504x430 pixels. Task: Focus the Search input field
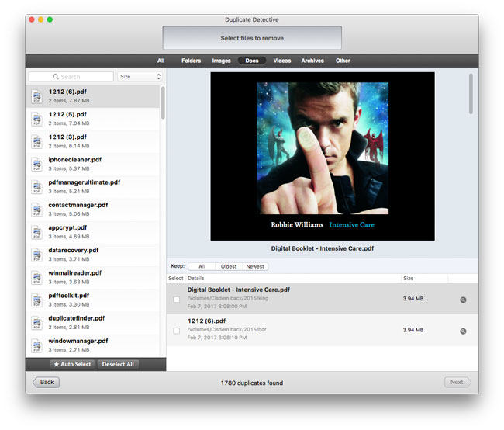pos(71,76)
